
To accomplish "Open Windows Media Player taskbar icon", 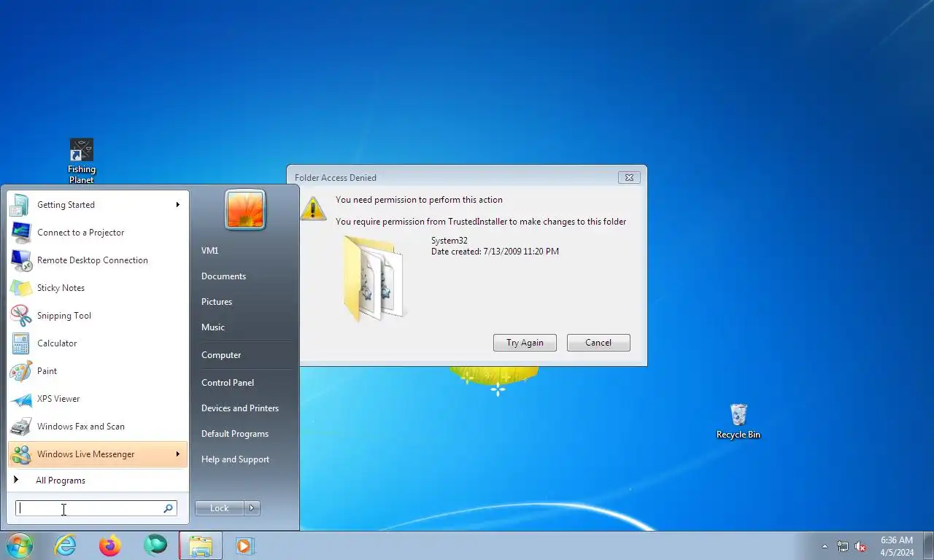I will coord(245,545).
